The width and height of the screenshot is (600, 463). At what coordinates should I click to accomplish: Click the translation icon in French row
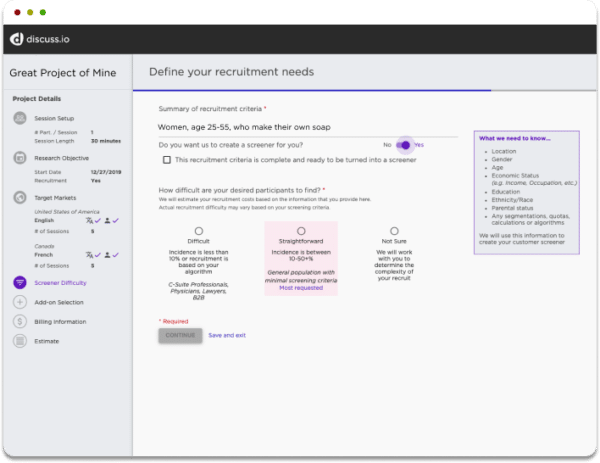(89, 255)
